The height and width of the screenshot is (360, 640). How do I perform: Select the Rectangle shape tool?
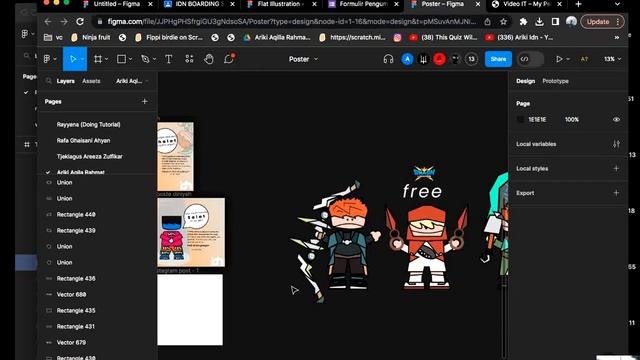point(121,59)
